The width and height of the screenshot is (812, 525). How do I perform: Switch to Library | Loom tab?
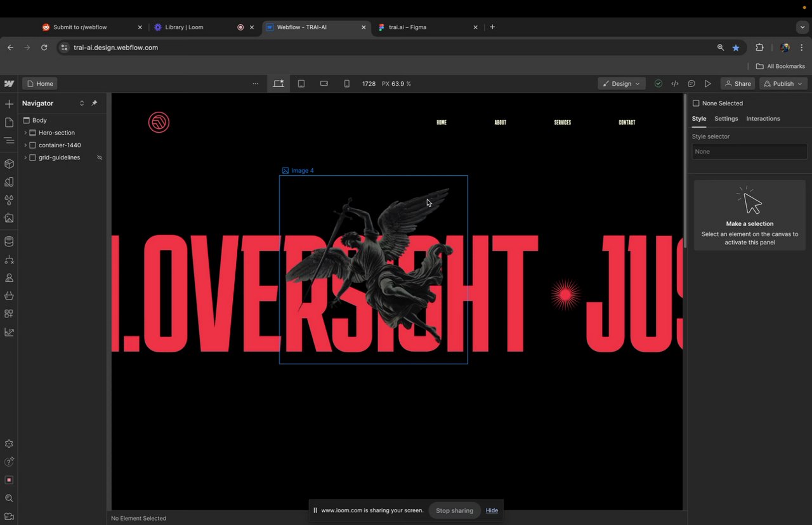click(204, 27)
